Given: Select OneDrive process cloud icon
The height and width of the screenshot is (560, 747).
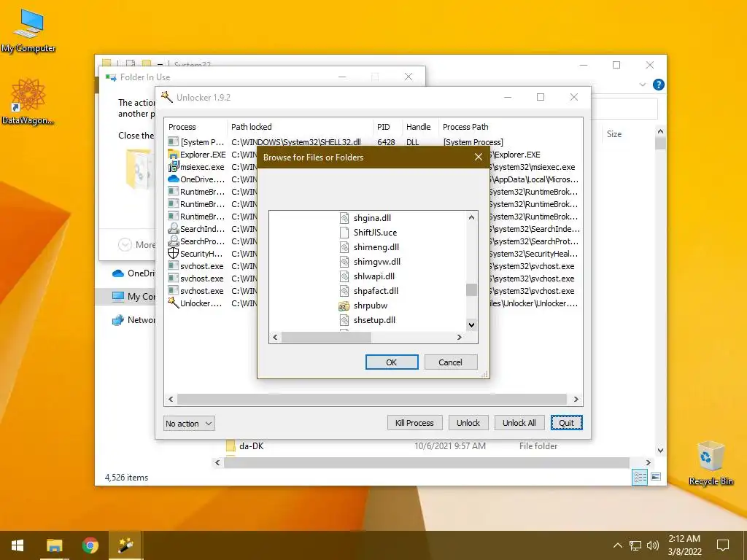Looking at the screenshot, I should (173, 179).
